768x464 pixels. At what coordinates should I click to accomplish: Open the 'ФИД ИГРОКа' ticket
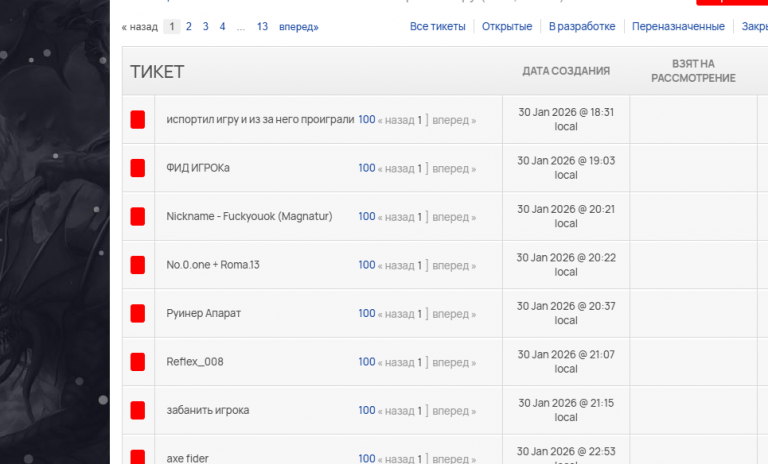point(198,168)
